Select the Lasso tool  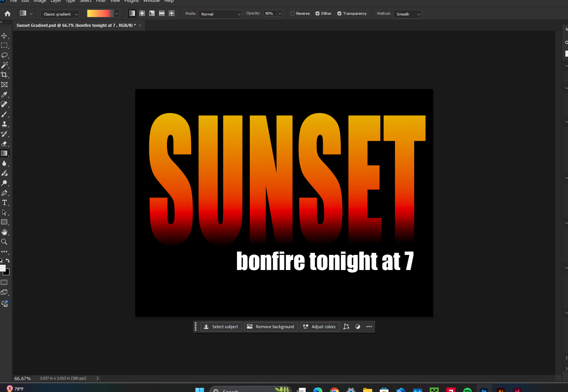pos(5,55)
